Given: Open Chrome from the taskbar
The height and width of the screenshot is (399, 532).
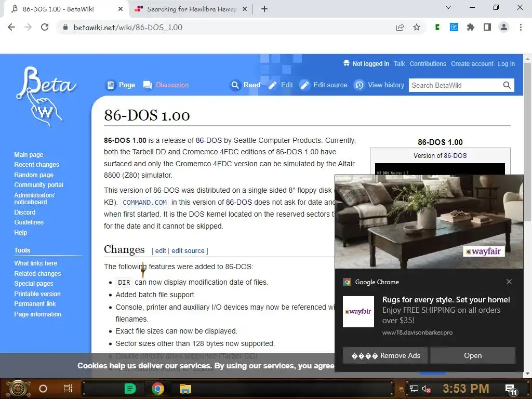Looking at the screenshot, I should pyautogui.click(x=158, y=389).
